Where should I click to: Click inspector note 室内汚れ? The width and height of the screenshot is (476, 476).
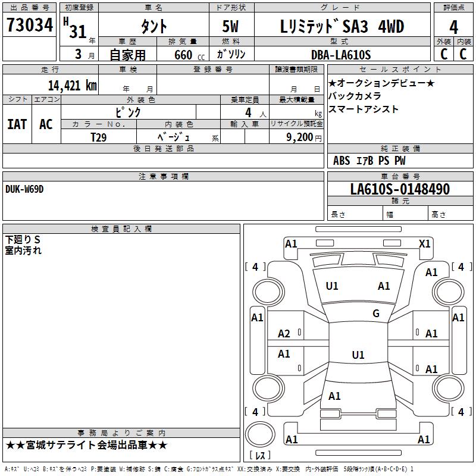click(23, 250)
